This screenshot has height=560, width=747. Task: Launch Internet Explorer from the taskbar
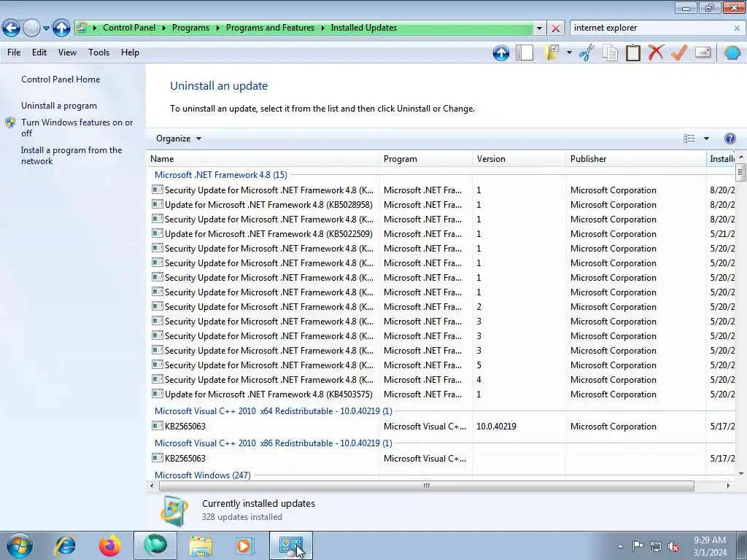tap(65, 545)
